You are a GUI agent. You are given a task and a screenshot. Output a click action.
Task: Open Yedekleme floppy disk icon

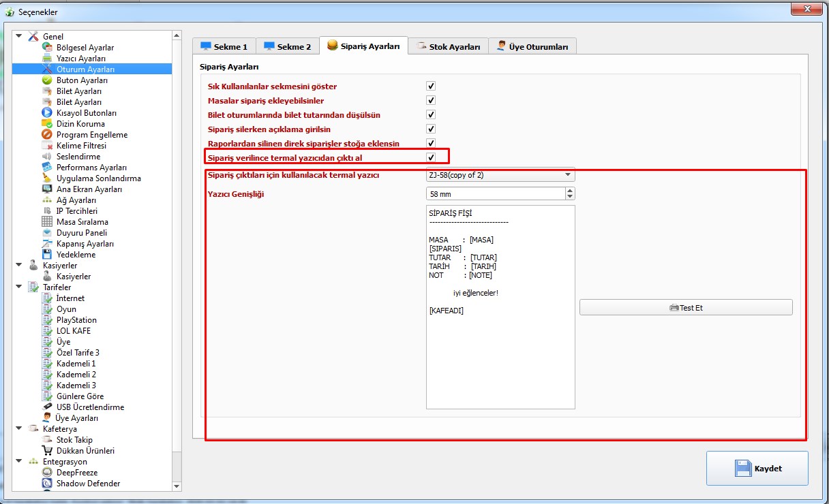47,255
